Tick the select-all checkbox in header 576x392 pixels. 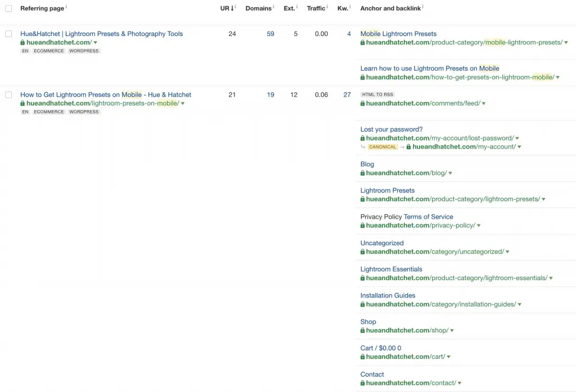point(8,8)
